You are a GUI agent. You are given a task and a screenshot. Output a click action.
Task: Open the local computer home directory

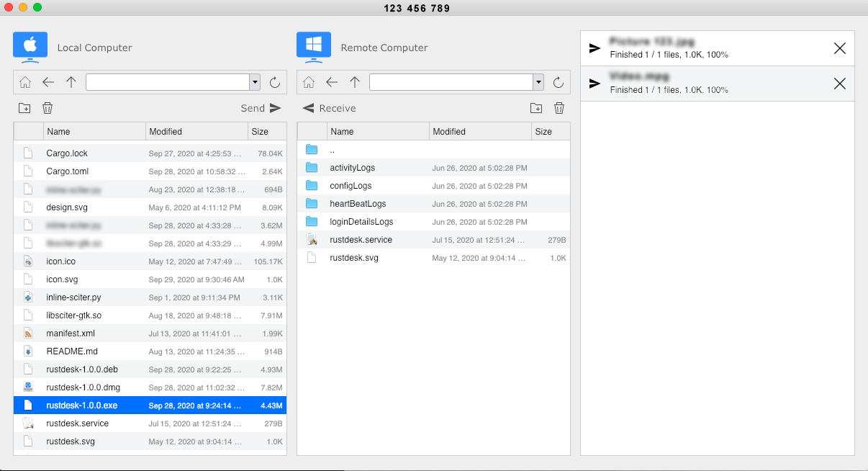pyautogui.click(x=24, y=82)
